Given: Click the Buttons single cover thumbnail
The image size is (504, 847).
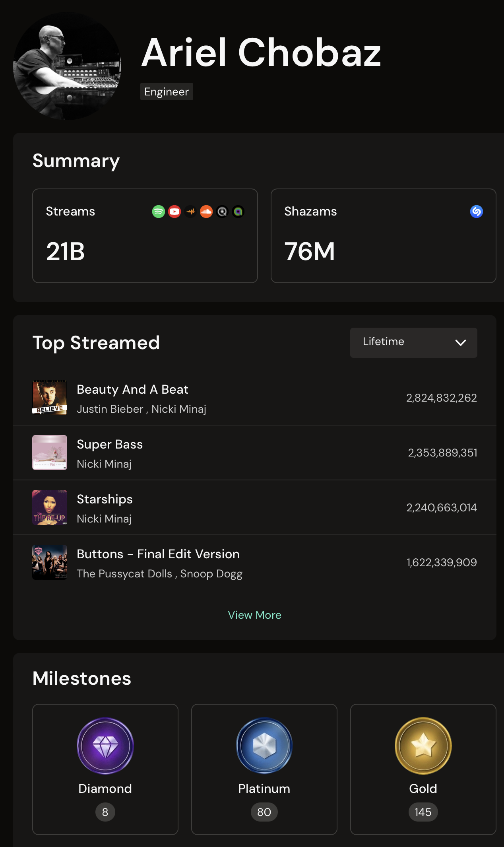Looking at the screenshot, I should 50,562.
